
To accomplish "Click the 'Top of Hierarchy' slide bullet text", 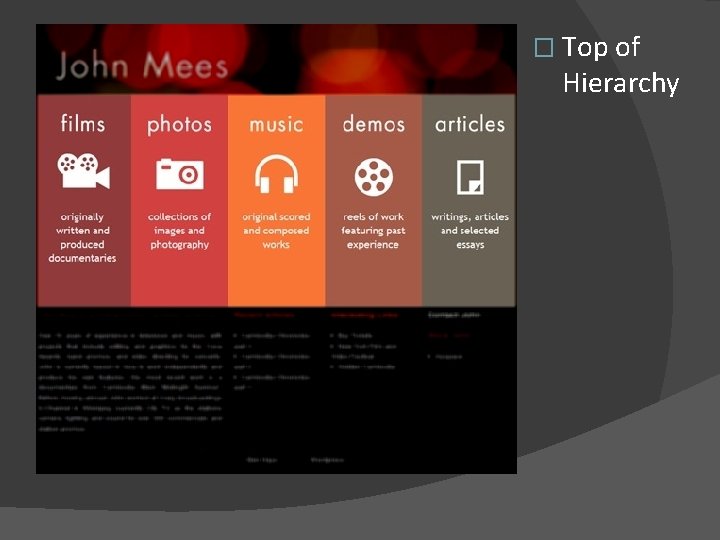I will coord(620,65).
